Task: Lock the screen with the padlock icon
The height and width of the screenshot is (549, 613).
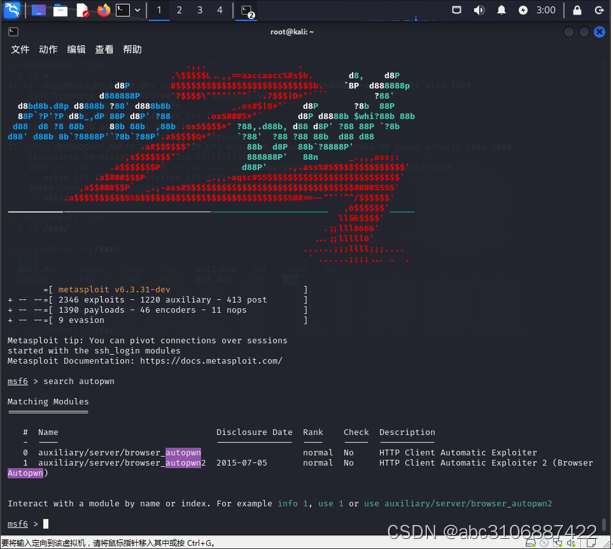Action: tap(577, 10)
